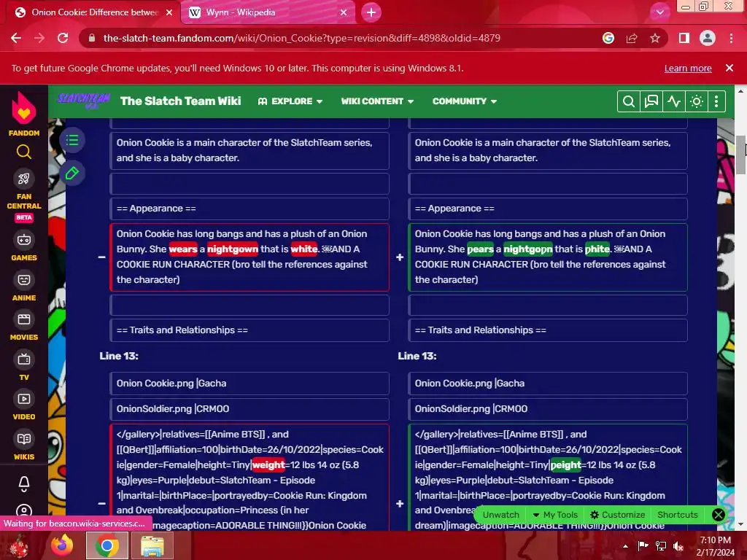Open the Video sidebar icon

pyautogui.click(x=24, y=399)
